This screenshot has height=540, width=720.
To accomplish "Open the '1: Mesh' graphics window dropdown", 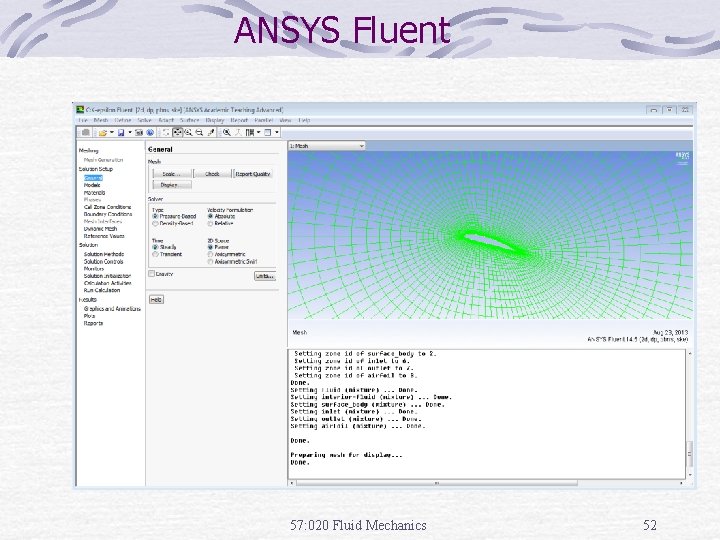I will (x=326, y=146).
